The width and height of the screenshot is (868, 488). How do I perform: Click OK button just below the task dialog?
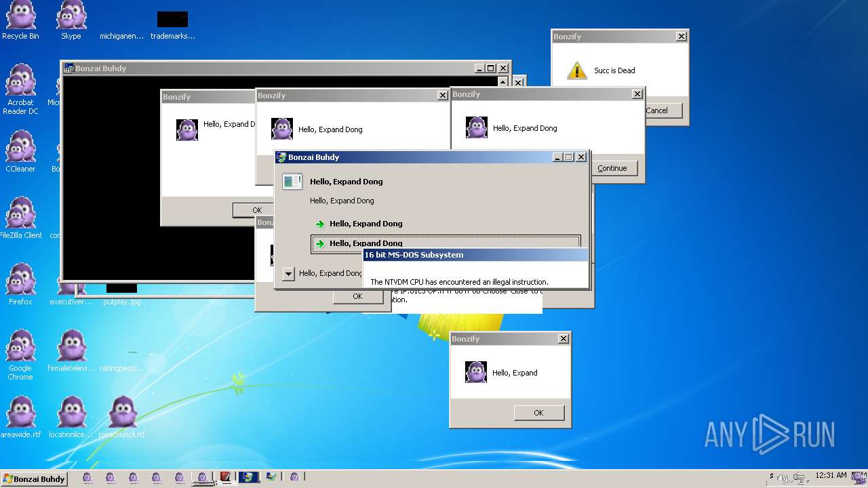[x=357, y=296]
